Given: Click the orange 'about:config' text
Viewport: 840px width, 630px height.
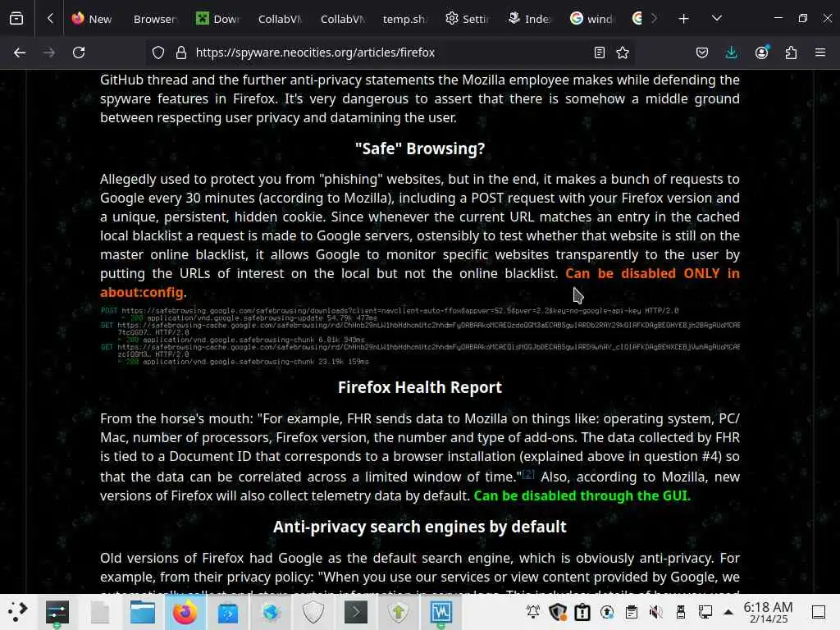Looking at the screenshot, I should [x=142, y=293].
